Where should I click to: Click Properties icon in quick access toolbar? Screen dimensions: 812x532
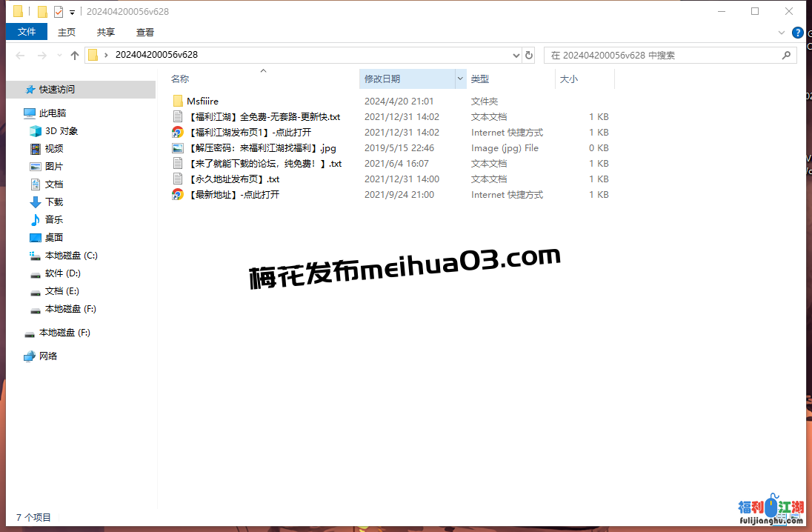click(59, 11)
